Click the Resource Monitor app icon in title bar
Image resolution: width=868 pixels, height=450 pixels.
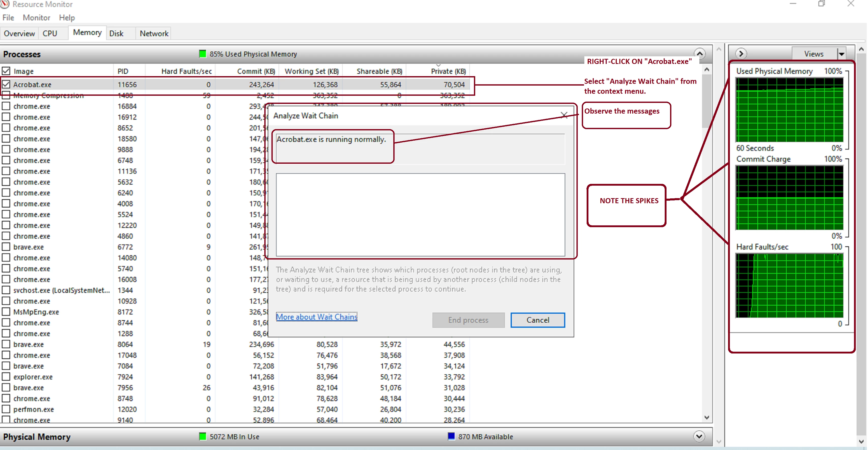5,4
